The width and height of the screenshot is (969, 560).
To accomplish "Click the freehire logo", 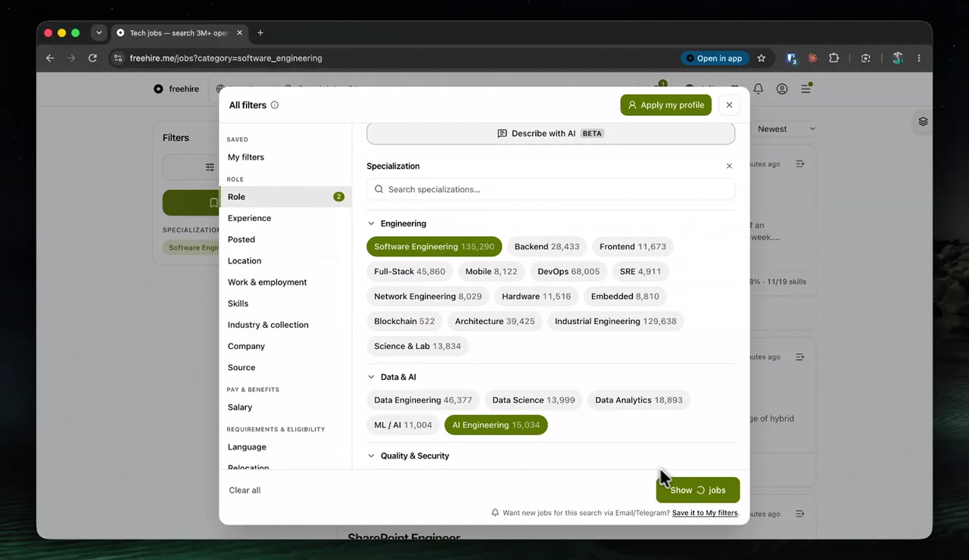I will point(176,89).
